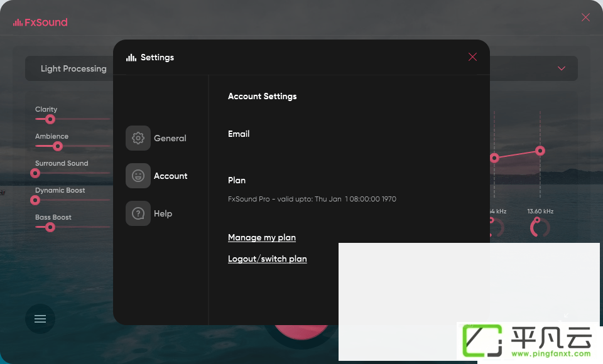Switch to the Help settings tab
Screen dimensions: 603x364
(163, 213)
